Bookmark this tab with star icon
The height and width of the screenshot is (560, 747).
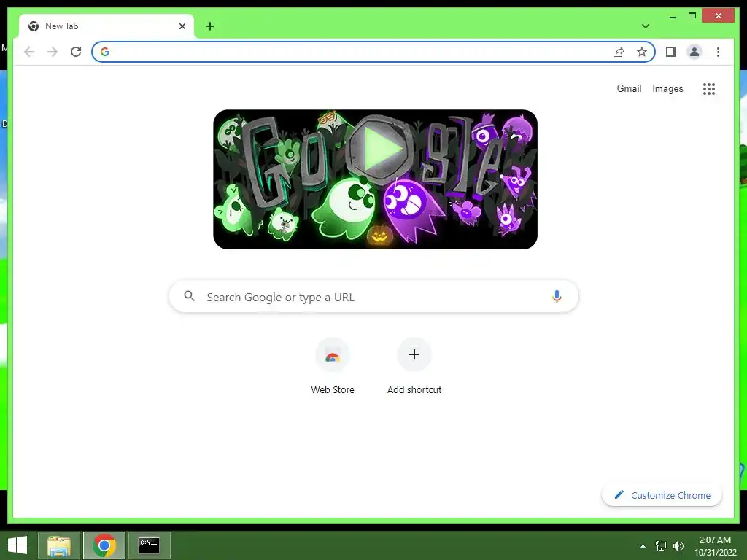[642, 52]
